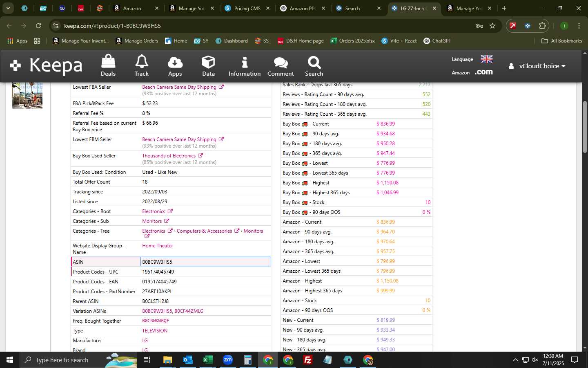
Task: Open Outlook from the taskbar
Action: coord(187,360)
